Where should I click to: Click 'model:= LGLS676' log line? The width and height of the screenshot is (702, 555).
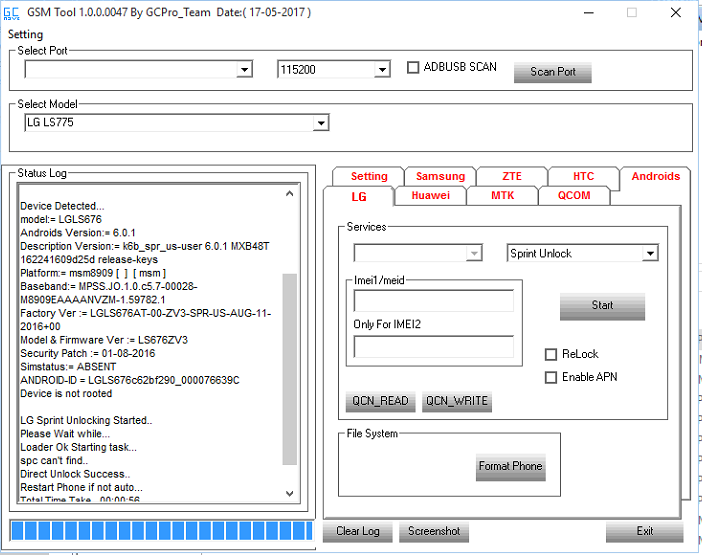click(61, 219)
